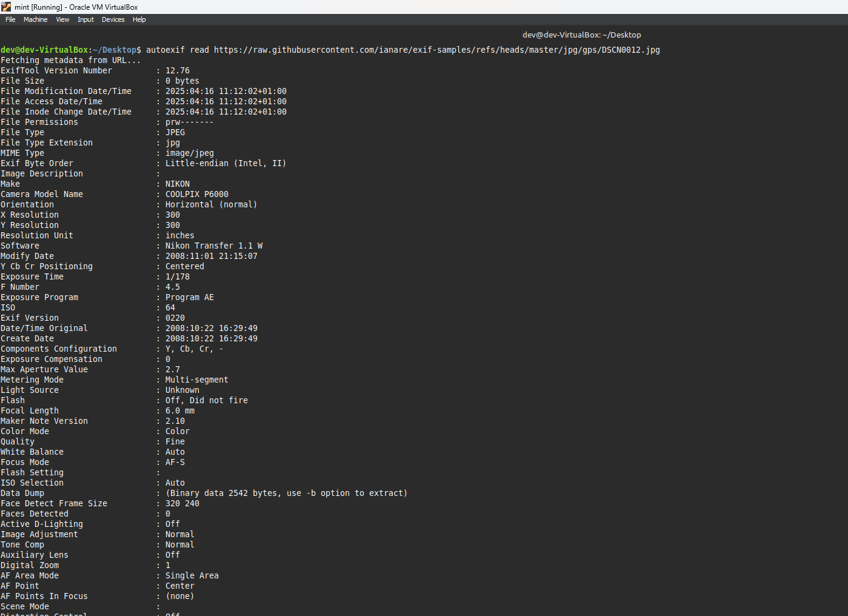Click the 'Create Date' label
Viewport: 848px width, 616px height.
[27, 338]
